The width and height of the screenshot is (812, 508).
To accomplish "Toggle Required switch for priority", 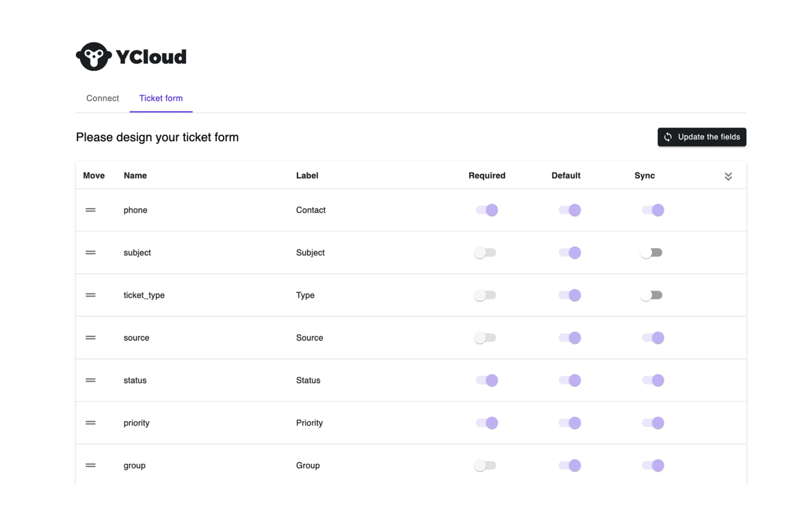I will [x=487, y=423].
